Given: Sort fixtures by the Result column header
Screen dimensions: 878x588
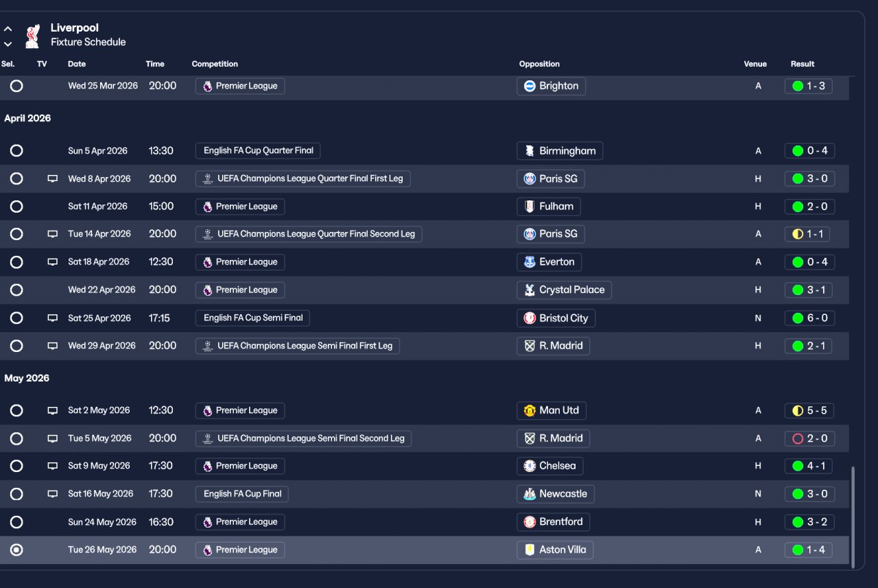Looking at the screenshot, I should [803, 64].
